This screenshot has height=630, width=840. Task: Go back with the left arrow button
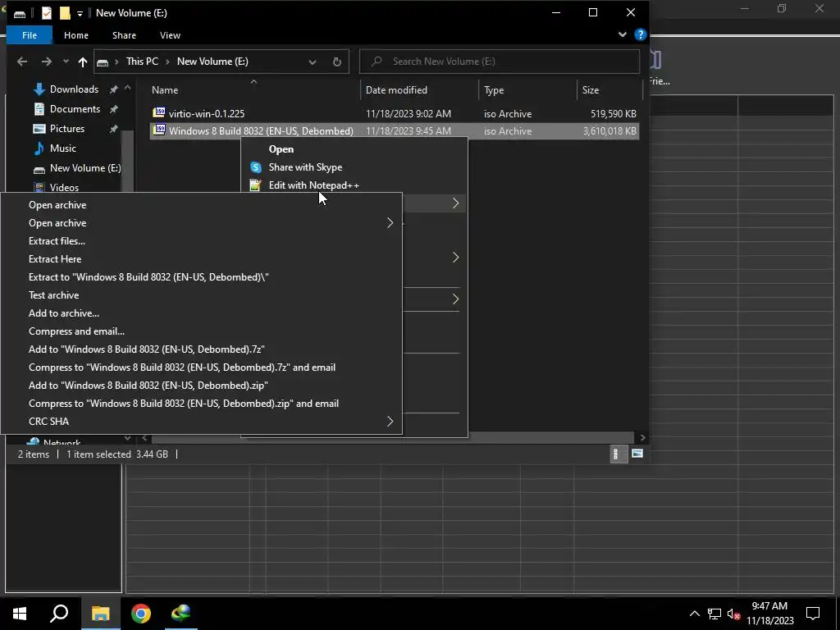[22, 62]
